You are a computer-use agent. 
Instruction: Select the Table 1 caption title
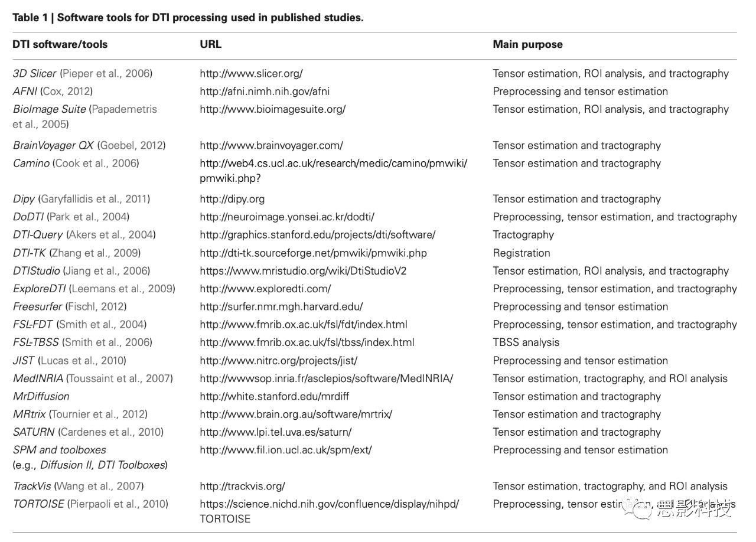188,17
